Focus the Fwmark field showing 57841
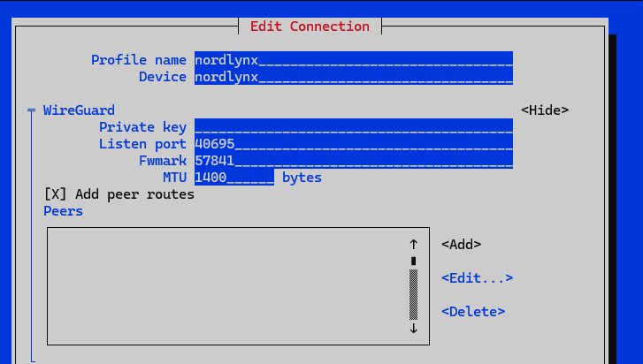 (x=353, y=161)
